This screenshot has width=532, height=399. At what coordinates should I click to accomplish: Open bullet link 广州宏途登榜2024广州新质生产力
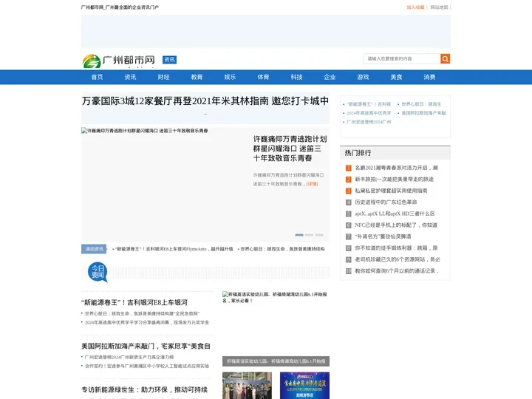[129, 358]
